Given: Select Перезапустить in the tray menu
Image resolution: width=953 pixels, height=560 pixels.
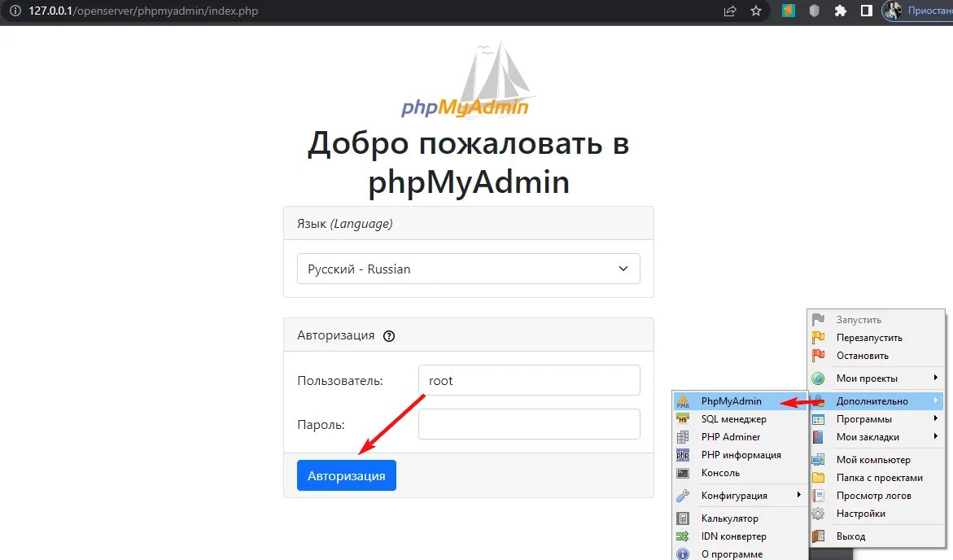Looking at the screenshot, I should pyautogui.click(x=876, y=338).
